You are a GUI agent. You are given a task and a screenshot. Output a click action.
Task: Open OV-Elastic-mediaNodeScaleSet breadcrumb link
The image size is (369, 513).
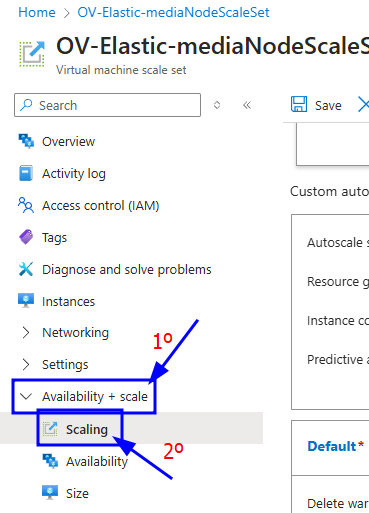coord(173,12)
